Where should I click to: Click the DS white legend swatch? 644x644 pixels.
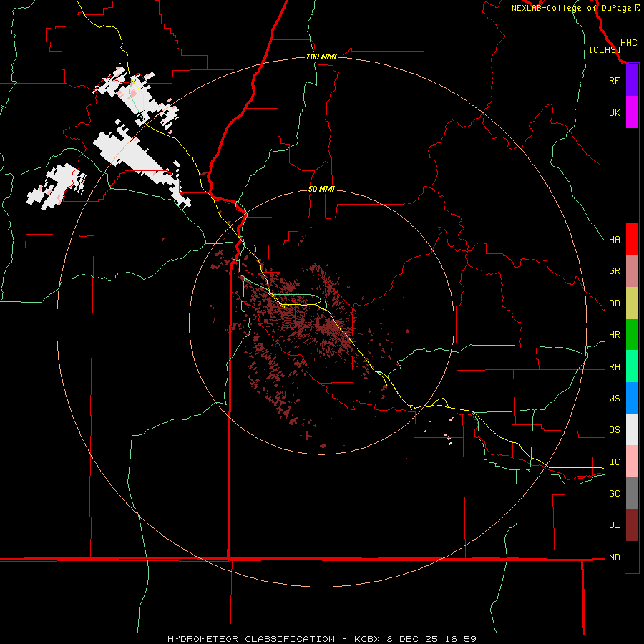(x=632, y=429)
